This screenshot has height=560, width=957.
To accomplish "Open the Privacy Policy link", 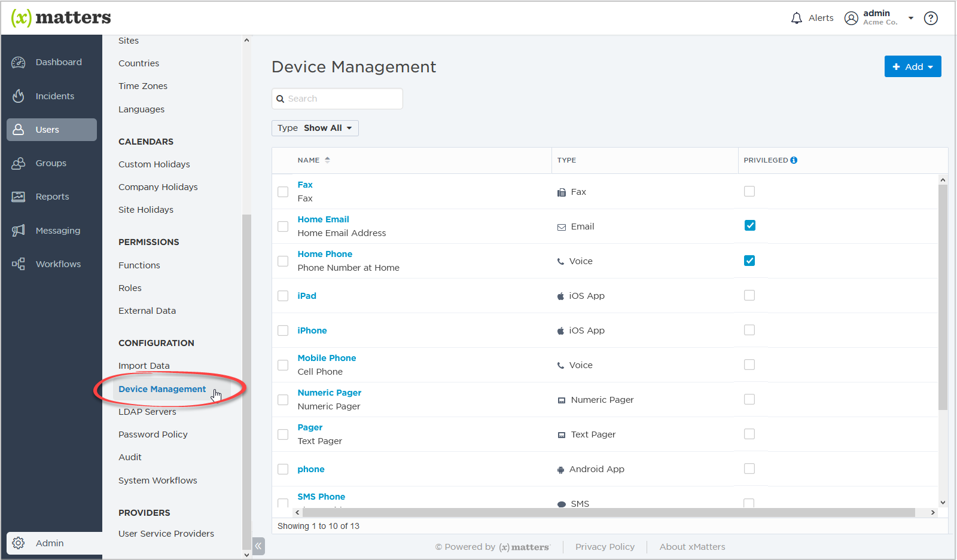I will click(x=605, y=547).
